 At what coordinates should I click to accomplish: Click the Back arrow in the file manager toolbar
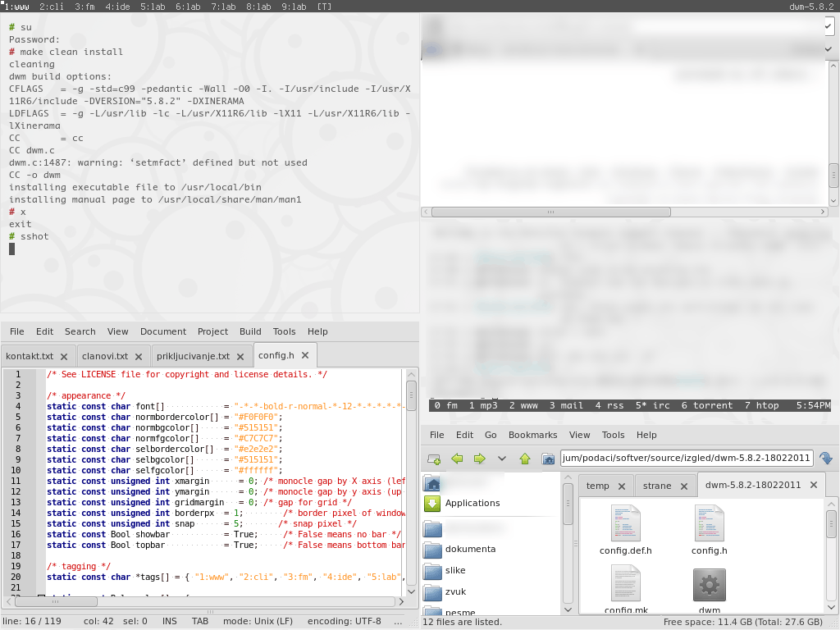point(458,459)
